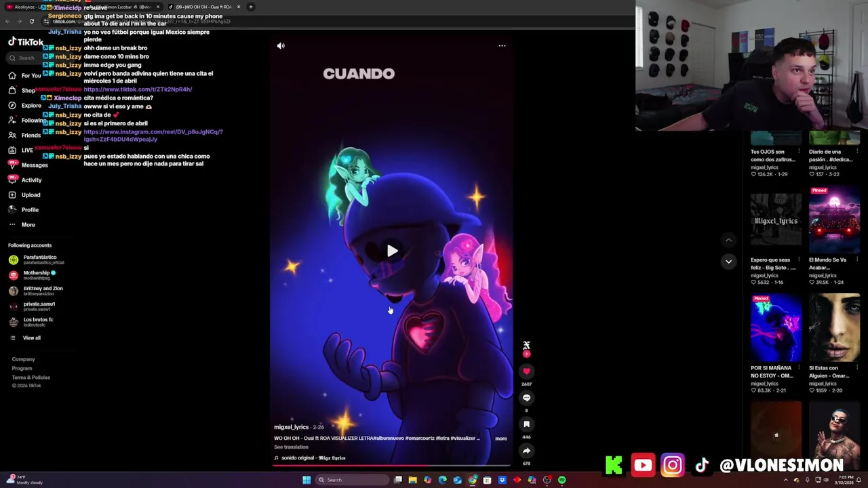Open options for 'Si Estas con Alguien' video
Image resolution: width=868 pixels, height=488 pixels.
tap(858, 368)
